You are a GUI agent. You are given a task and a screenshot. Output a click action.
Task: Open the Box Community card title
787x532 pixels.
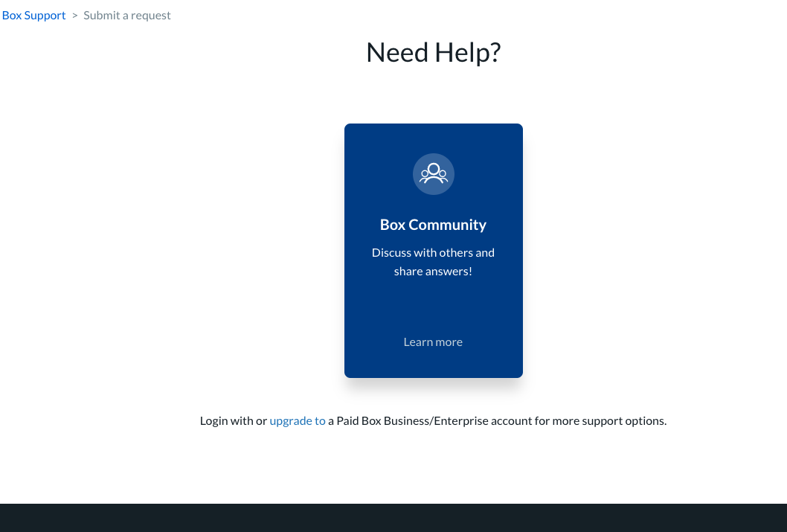point(433,225)
